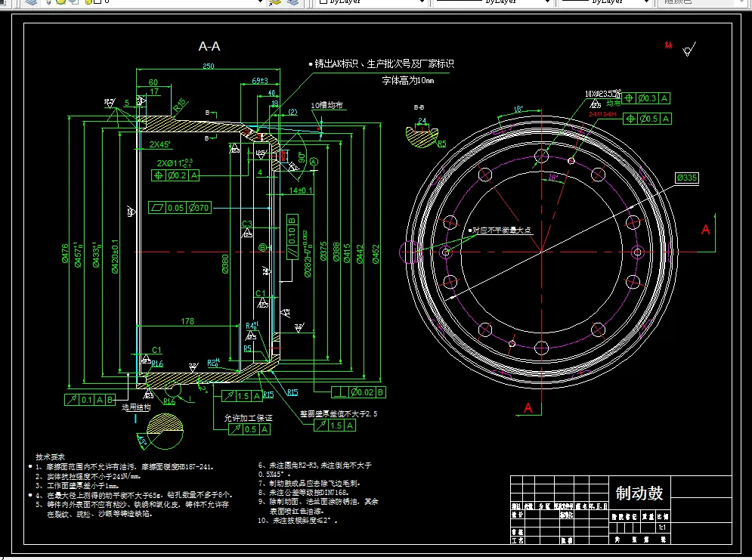Select the Ø380 diameter dimension
Screen dimensions: 752x560
[x=225, y=265]
